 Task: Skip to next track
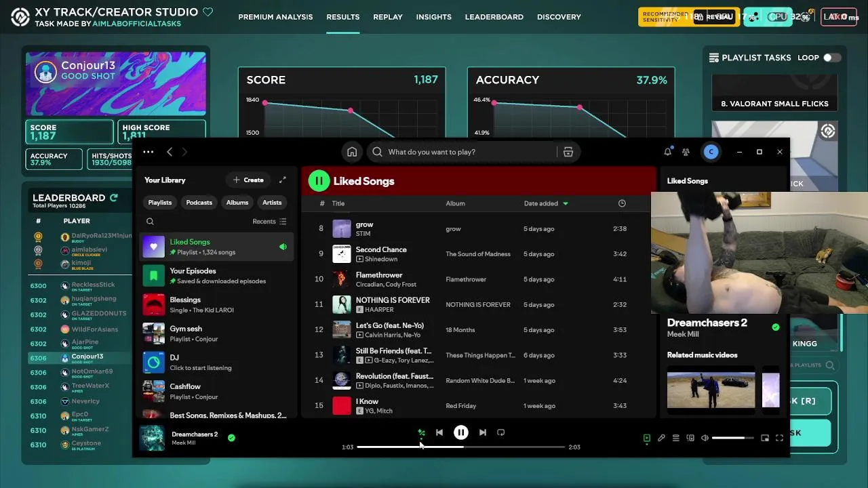tap(483, 432)
